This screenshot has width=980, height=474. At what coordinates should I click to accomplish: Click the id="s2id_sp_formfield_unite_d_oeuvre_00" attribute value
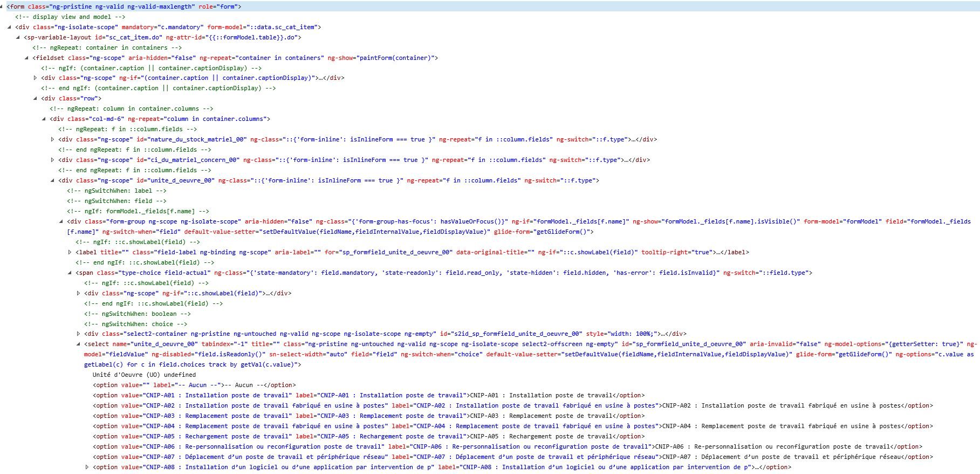[x=511, y=334]
